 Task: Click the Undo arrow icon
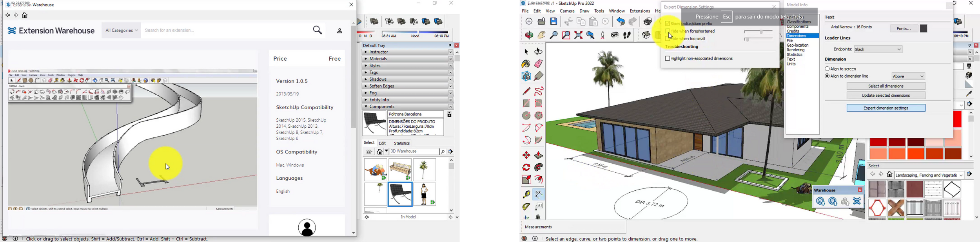tap(620, 22)
